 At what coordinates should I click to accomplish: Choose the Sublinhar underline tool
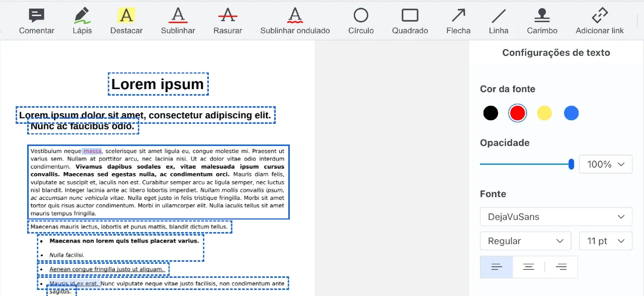[178, 21]
